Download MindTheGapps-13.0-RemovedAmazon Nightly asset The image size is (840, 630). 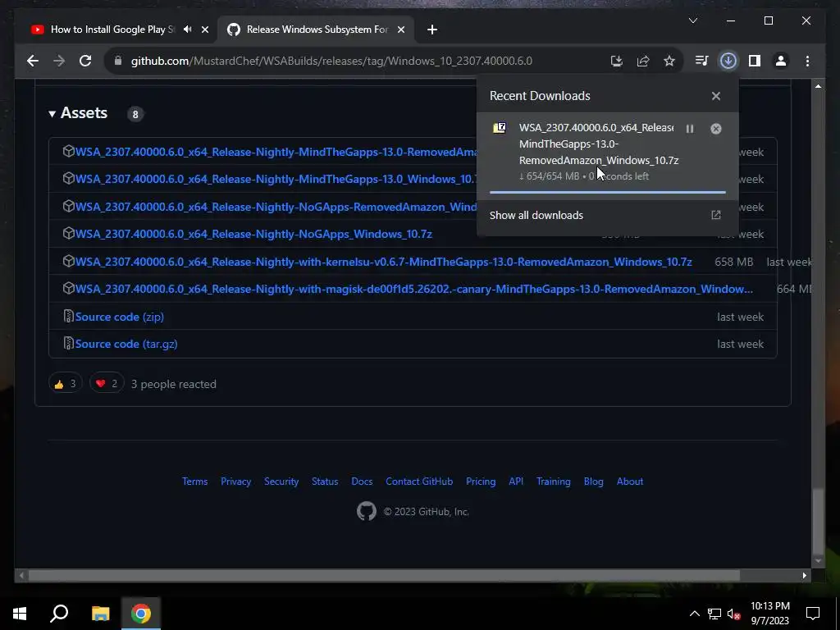pyautogui.click(x=276, y=152)
